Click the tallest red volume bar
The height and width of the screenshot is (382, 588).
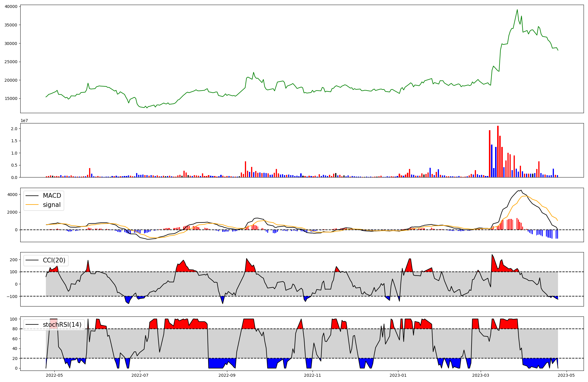tap(498, 152)
